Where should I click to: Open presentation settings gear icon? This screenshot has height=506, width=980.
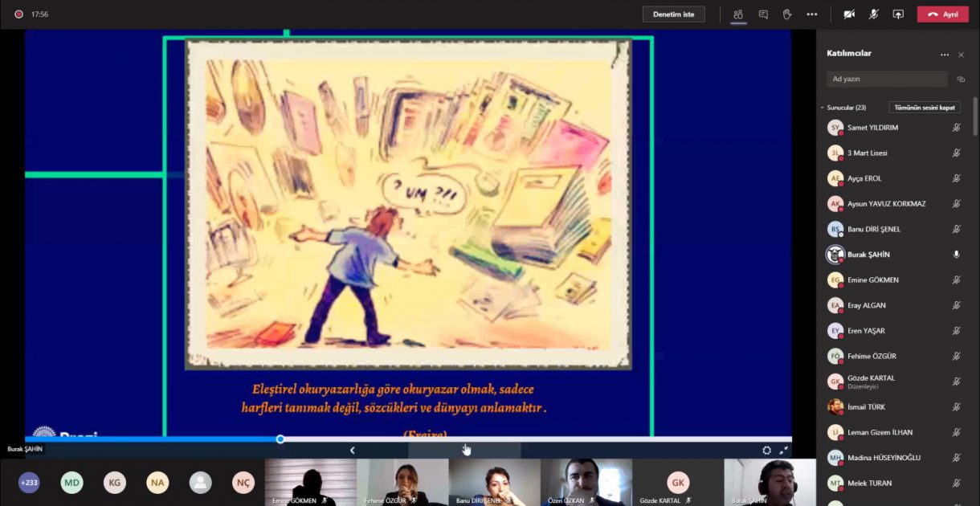pos(766,451)
